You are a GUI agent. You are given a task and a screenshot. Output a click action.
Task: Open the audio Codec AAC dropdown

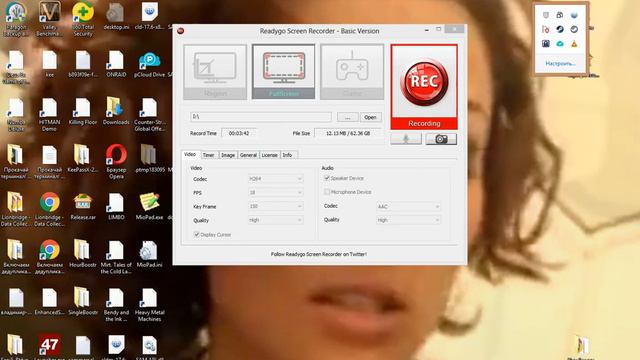(408, 207)
